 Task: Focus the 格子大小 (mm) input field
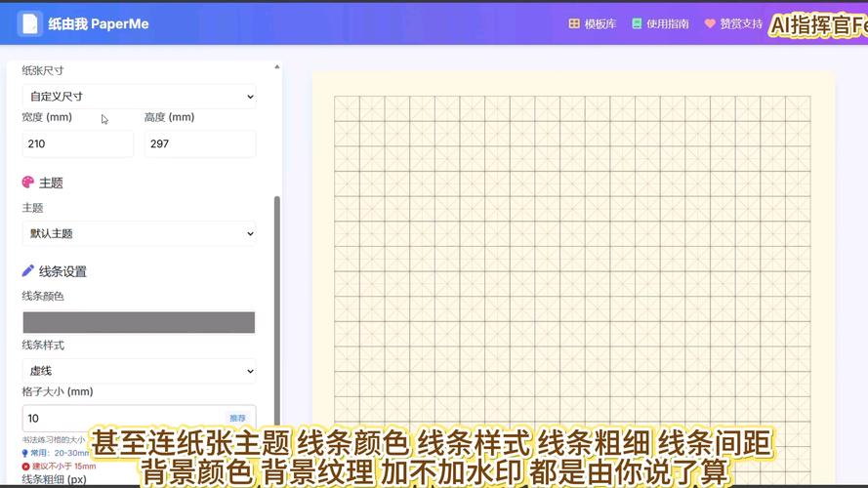coord(122,418)
